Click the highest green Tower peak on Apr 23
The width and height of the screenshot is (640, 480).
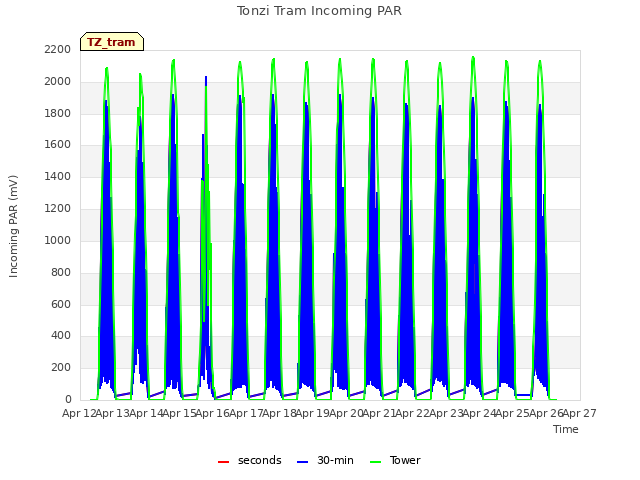pyautogui.click(x=473, y=60)
